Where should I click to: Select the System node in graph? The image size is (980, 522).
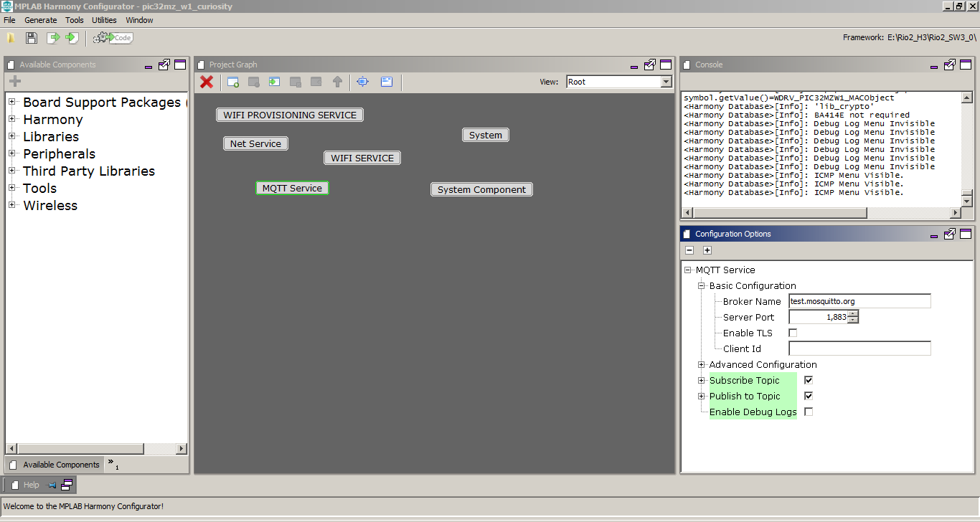point(486,135)
